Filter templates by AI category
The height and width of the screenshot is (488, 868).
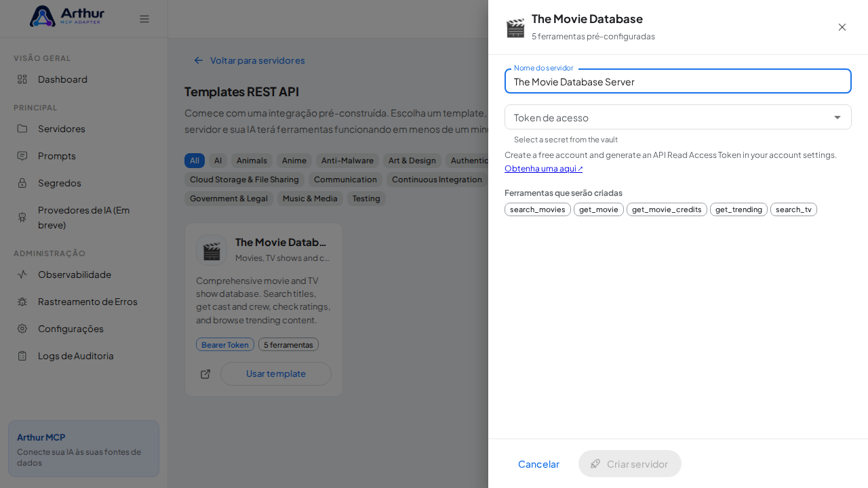218,161
